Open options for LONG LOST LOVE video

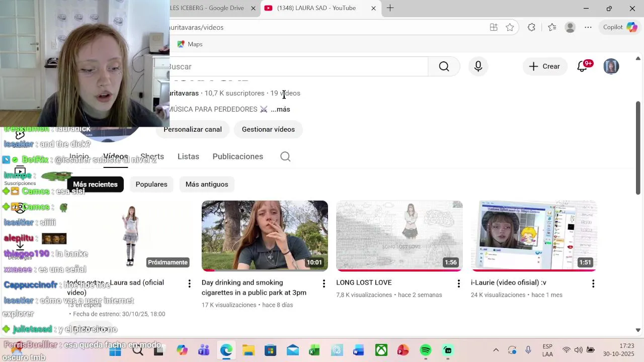click(x=458, y=284)
